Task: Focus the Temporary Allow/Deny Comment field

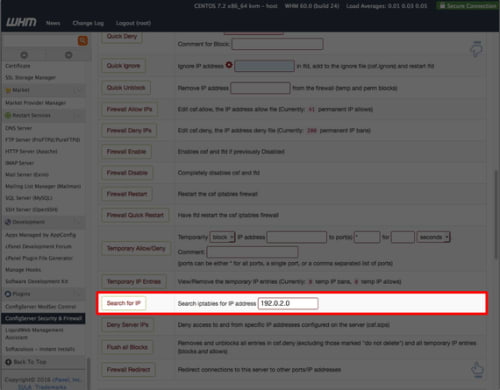Action: tap(252, 252)
